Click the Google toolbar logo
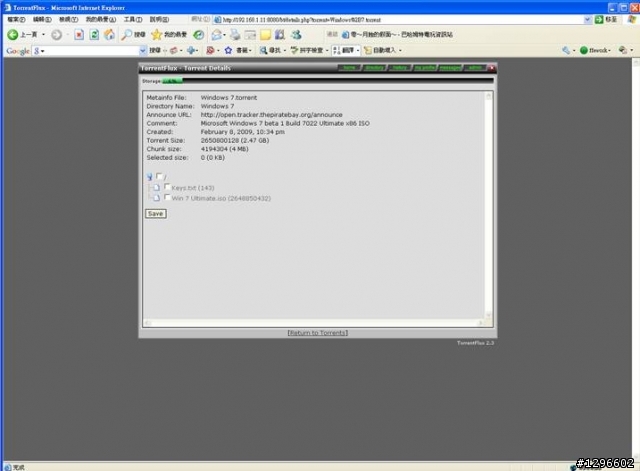The width and height of the screenshot is (640, 471). click(x=18, y=51)
